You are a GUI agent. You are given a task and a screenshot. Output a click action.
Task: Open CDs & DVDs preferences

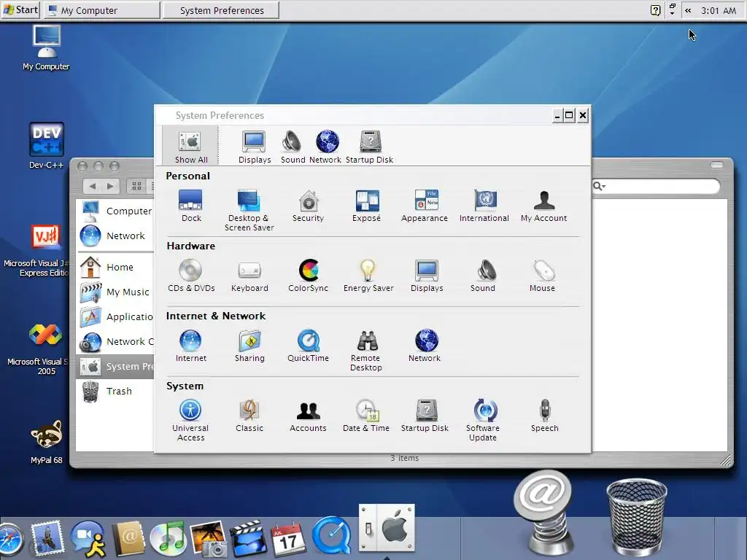coord(191,276)
